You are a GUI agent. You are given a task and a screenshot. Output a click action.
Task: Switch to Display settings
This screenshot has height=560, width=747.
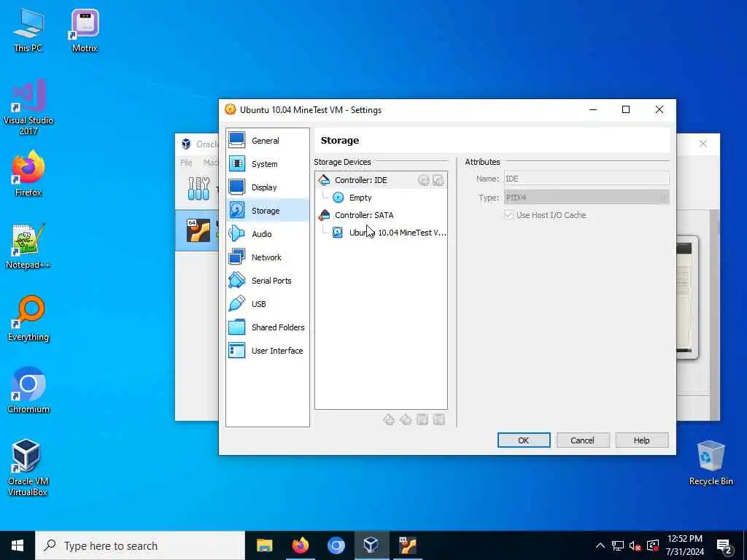point(267,187)
